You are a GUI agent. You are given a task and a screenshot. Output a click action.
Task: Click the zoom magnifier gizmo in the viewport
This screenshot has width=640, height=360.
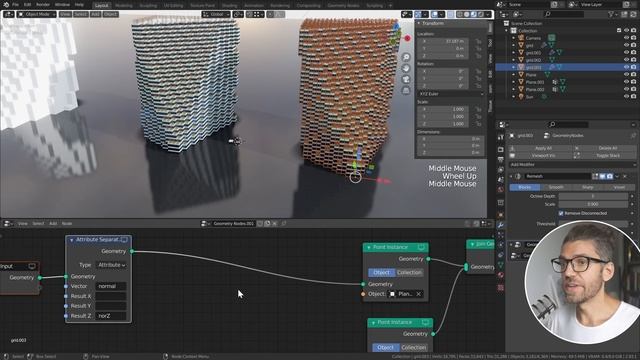pyautogui.click(x=406, y=57)
